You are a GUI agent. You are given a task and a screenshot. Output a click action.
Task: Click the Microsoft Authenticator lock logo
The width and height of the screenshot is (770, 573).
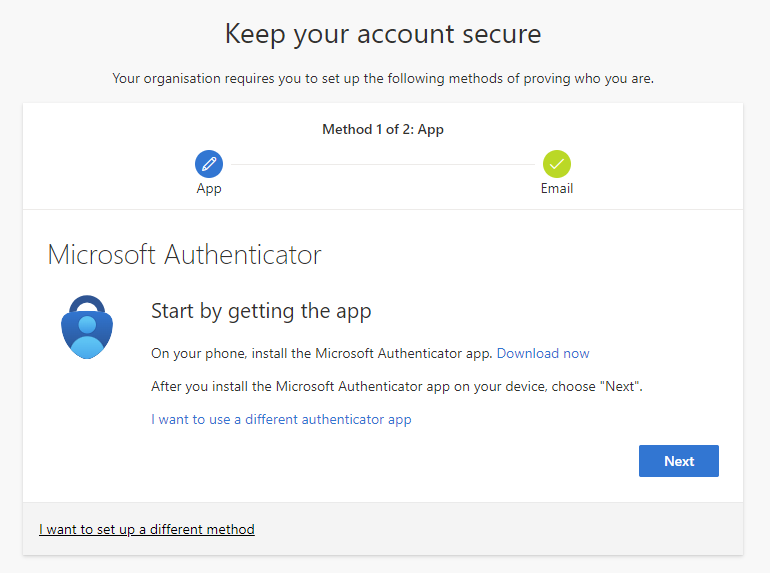tap(87, 327)
